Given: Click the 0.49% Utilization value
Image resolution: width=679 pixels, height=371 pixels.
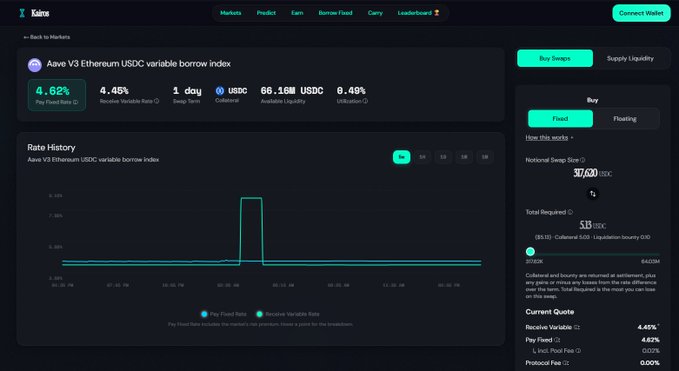Looking at the screenshot, I should click(351, 90).
